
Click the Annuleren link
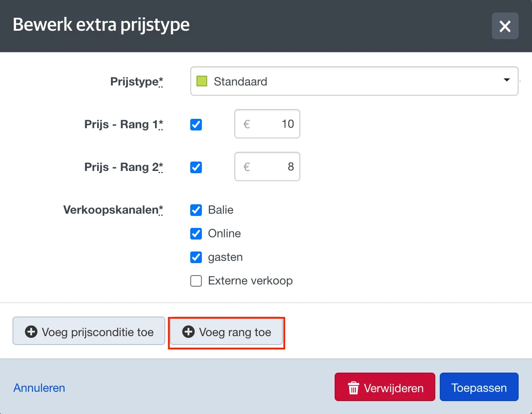(x=39, y=388)
